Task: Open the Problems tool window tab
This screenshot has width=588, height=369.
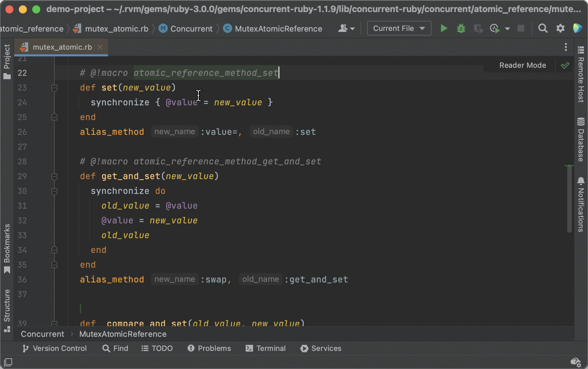Action: pyautogui.click(x=209, y=348)
